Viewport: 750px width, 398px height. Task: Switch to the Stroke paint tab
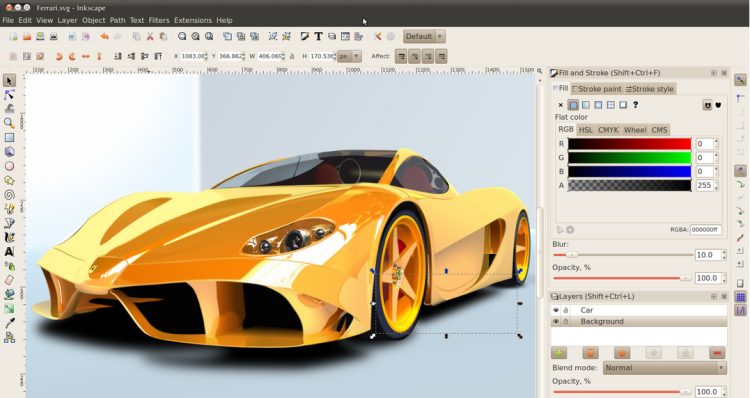point(596,89)
